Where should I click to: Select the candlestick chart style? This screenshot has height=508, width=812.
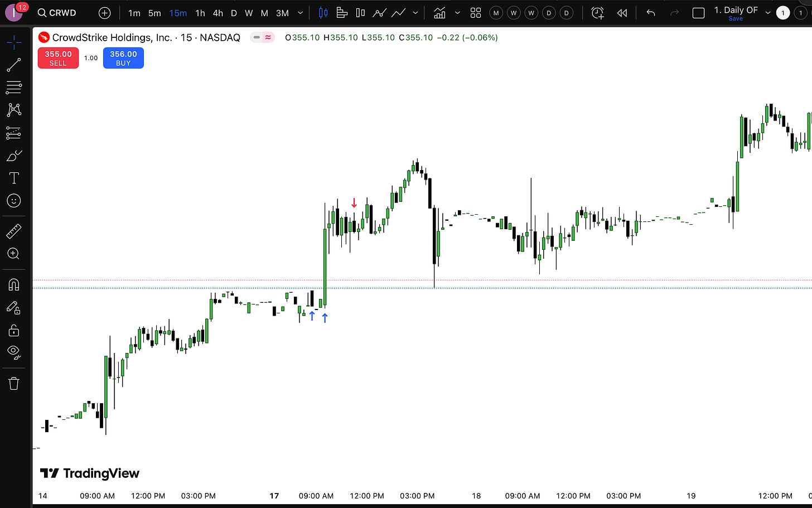323,13
